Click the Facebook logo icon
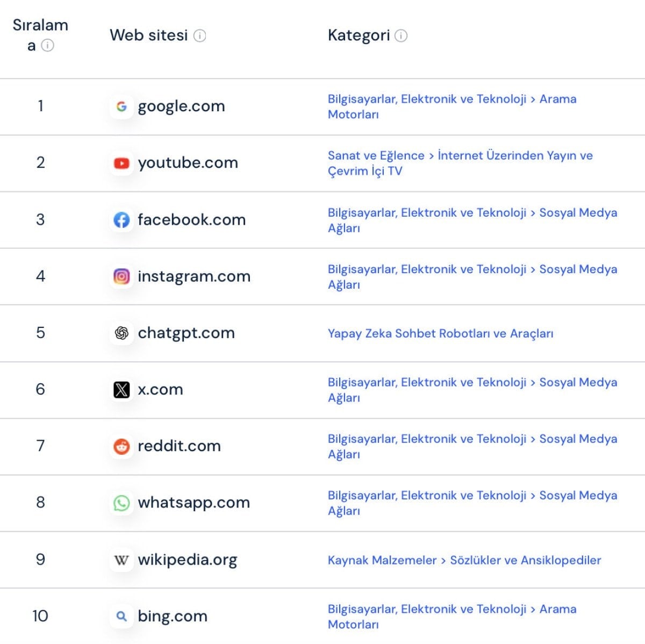 tap(121, 220)
